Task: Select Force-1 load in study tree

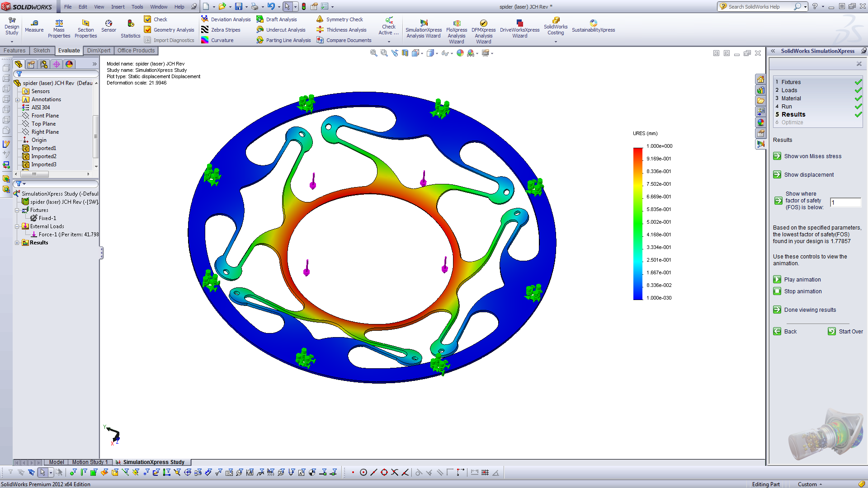Action: [65, 235]
